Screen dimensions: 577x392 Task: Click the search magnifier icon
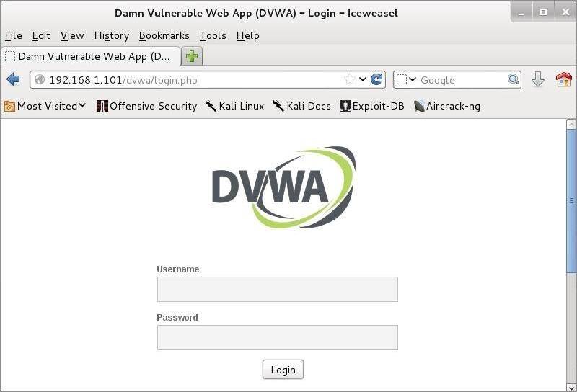(x=514, y=79)
